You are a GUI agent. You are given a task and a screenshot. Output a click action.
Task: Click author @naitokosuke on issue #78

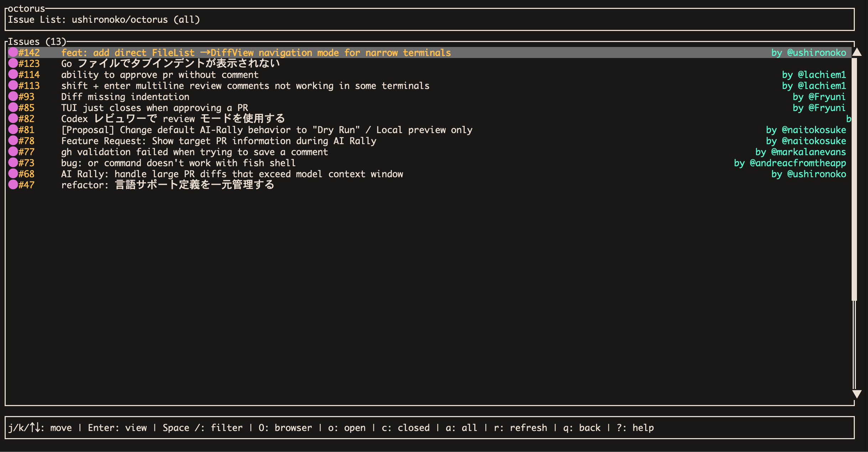[814, 141]
